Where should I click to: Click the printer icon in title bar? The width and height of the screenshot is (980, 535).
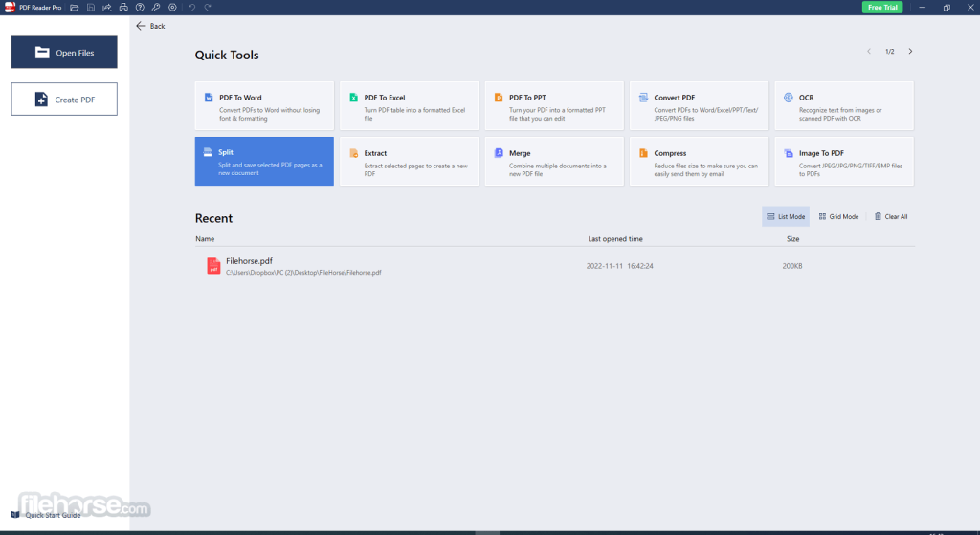(x=123, y=8)
